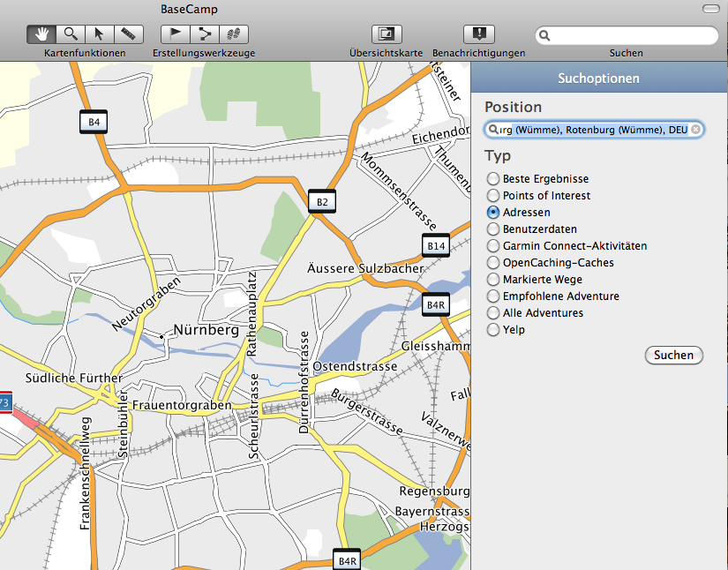This screenshot has height=570, width=728.
Task: Open Benachrichtigungen notifications
Action: tap(478, 34)
